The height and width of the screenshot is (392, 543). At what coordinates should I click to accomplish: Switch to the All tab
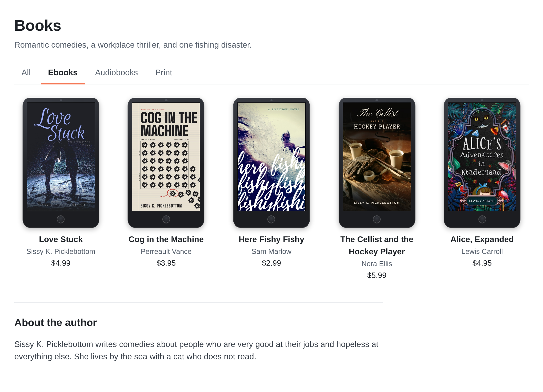click(26, 73)
